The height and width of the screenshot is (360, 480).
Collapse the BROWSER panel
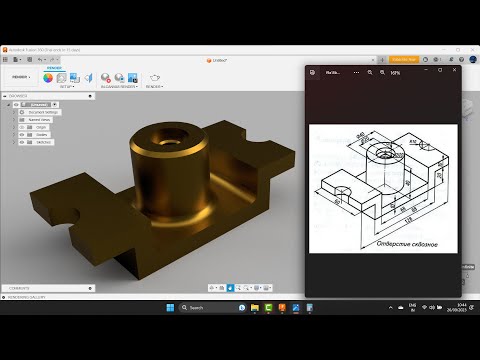[x=5, y=96]
